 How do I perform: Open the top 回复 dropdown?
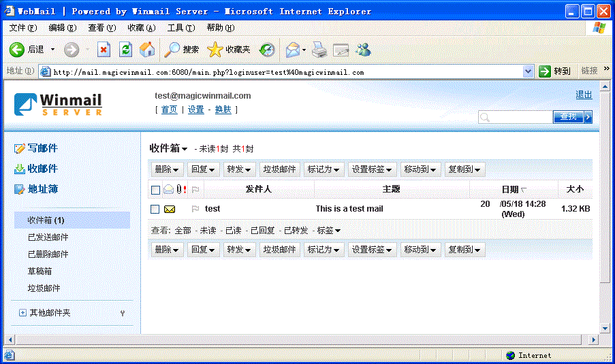(x=203, y=169)
